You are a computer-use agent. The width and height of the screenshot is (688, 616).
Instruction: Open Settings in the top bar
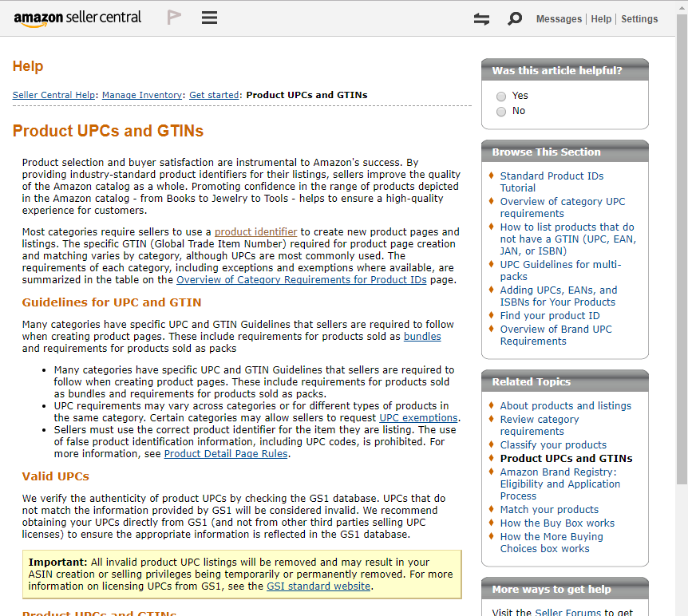pyautogui.click(x=639, y=19)
